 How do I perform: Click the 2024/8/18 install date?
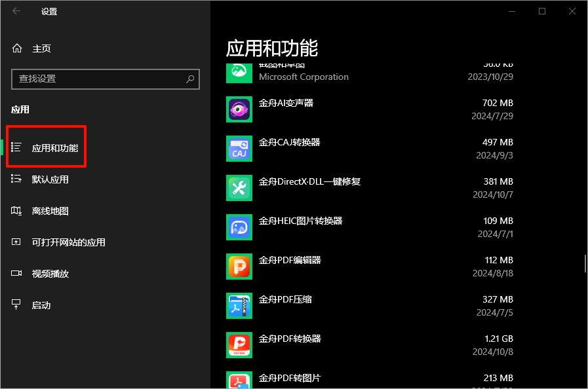pyautogui.click(x=493, y=274)
